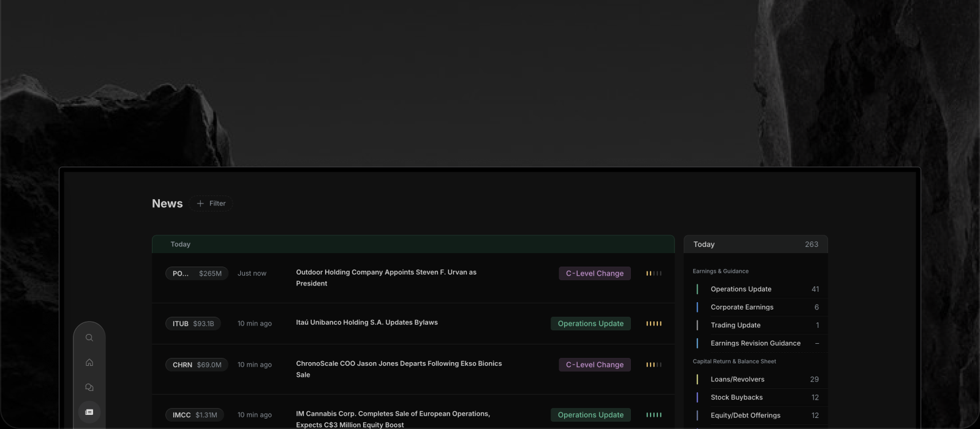Select the active News sidebar icon

click(89, 412)
